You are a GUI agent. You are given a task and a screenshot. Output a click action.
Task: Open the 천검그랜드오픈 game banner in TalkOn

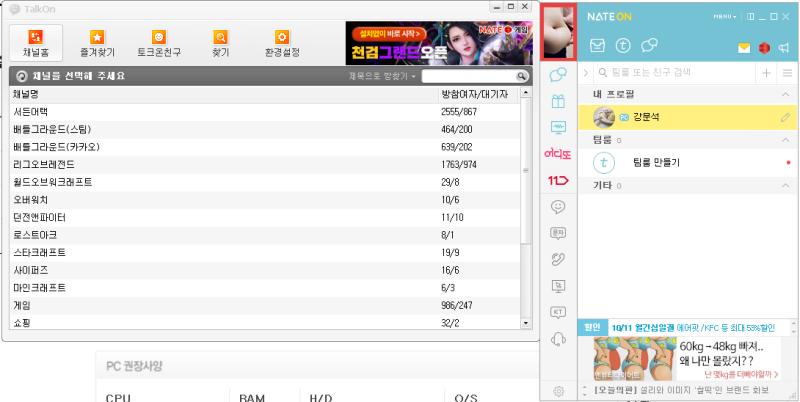click(439, 42)
